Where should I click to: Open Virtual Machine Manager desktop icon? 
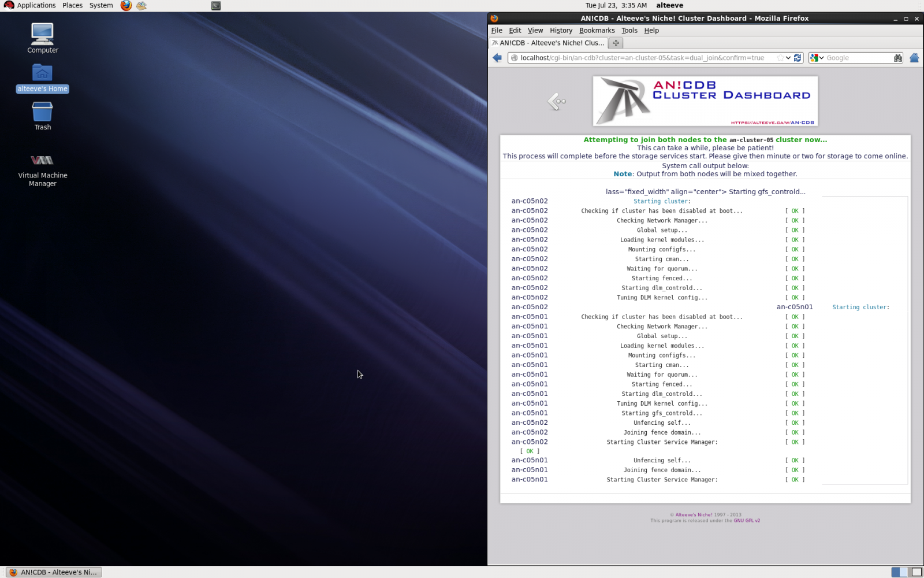coord(42,169)
